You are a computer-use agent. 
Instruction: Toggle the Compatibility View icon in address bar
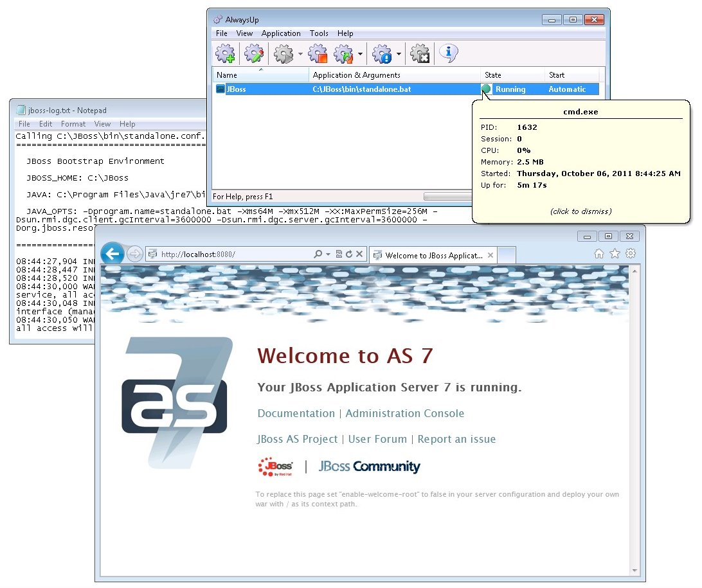(x=339, y=254)
